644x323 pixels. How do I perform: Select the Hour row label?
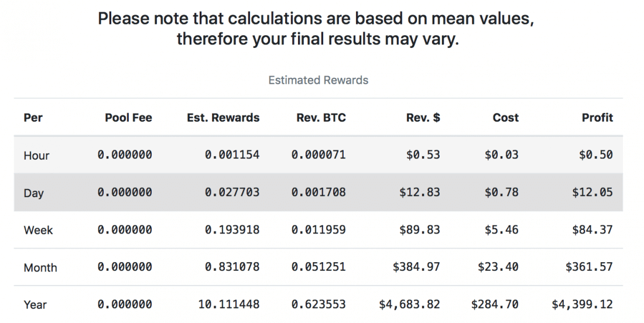(36, 156)
